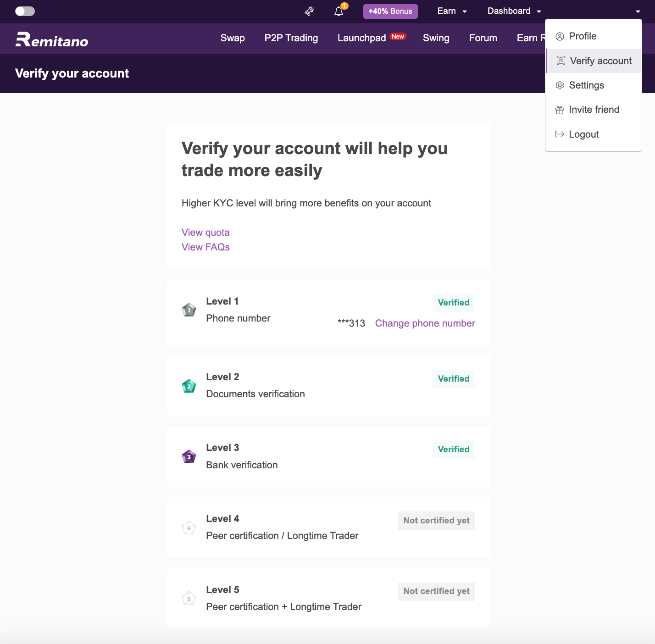Viewport: 655px width, 644px height.
Task: Click the Level 2 badge icon
Action: pos(189,386)
